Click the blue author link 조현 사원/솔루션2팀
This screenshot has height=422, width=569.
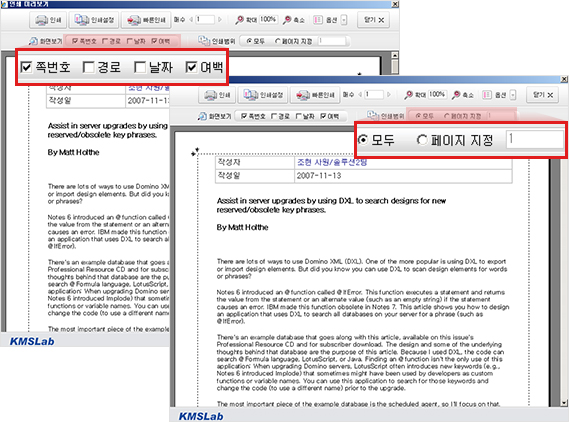pyautogui.click(x=332, y=162)
